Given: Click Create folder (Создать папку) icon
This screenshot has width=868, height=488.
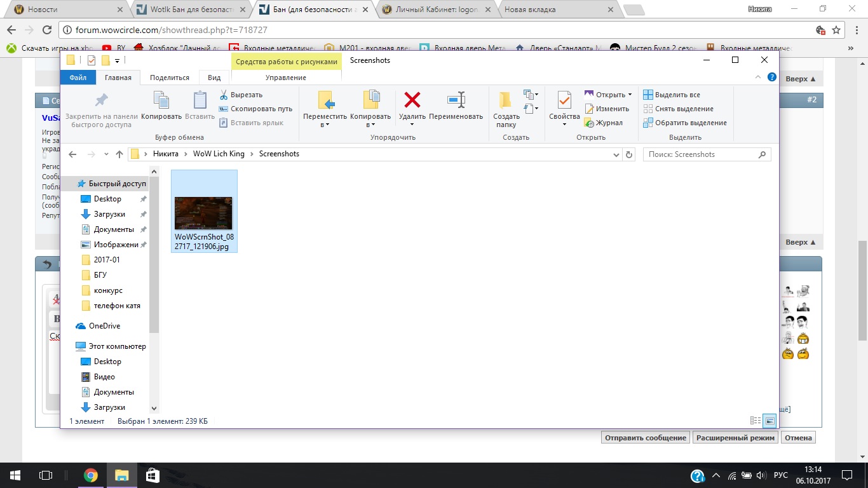Looking at the screenshot, I should pyautogui.click(x=506, y=100).
